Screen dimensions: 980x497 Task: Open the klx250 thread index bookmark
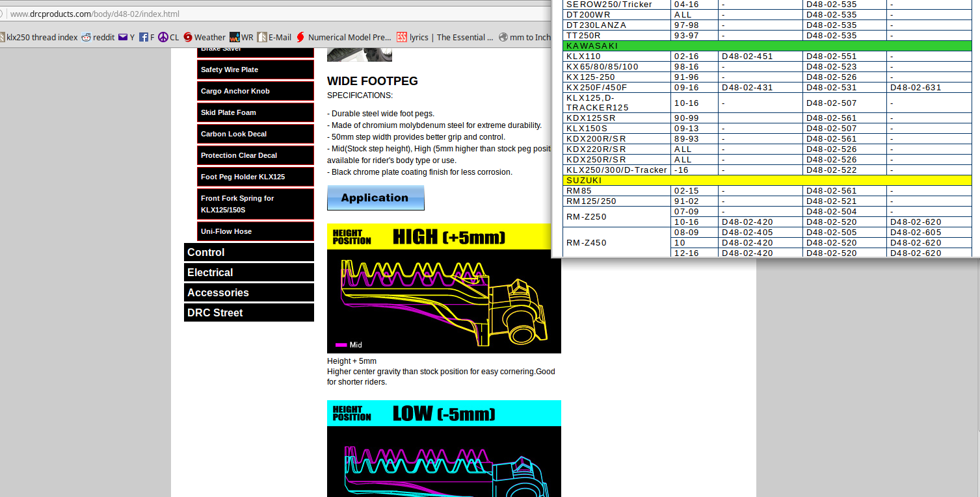[39, 37]
